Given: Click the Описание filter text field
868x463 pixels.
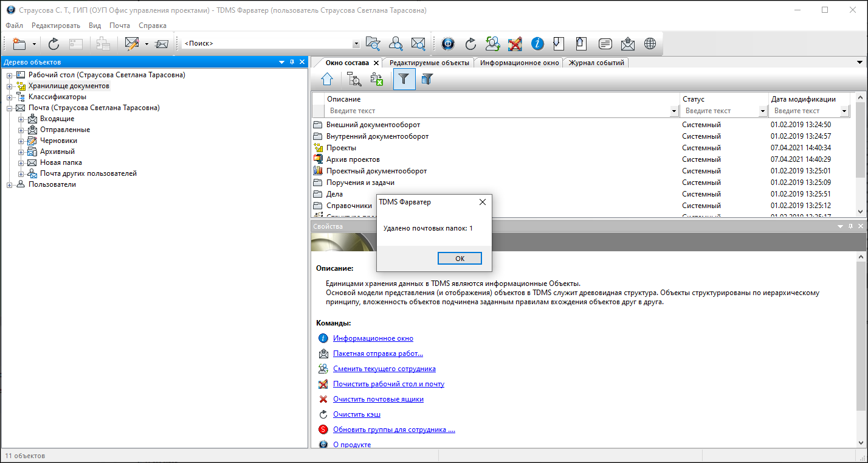Looking at the screenshot, I should coord(498,111).
